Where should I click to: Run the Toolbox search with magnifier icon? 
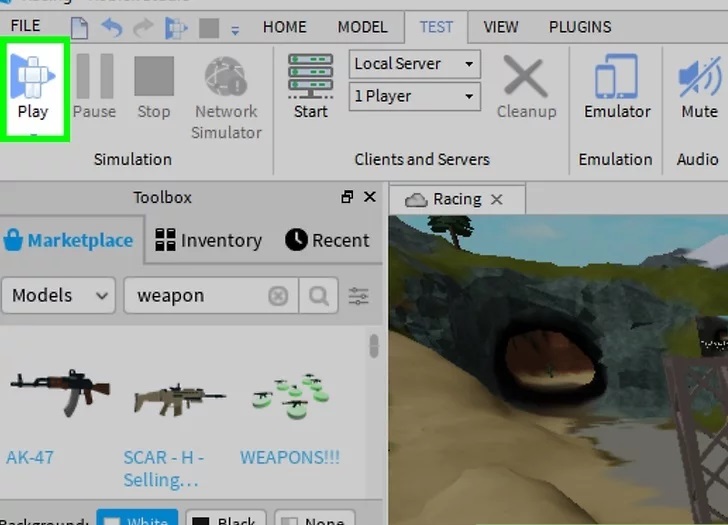pos(318,295)
